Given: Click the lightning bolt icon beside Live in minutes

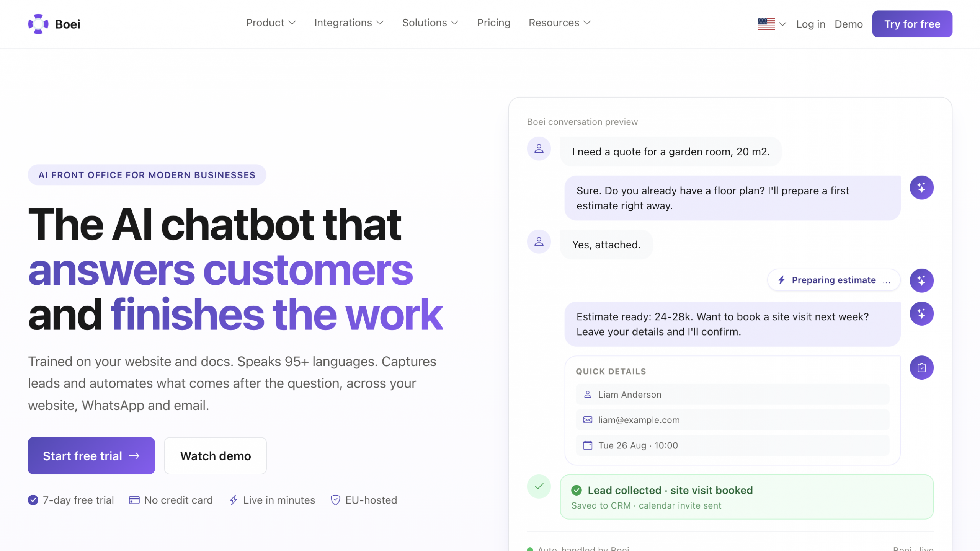Looking at the screenshot, I should click(x=234, y=500).
